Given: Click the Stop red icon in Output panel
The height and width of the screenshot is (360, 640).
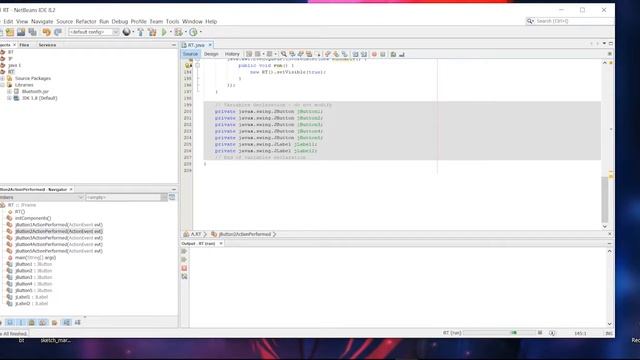Looking at the screenshot, I should point(184,268).
